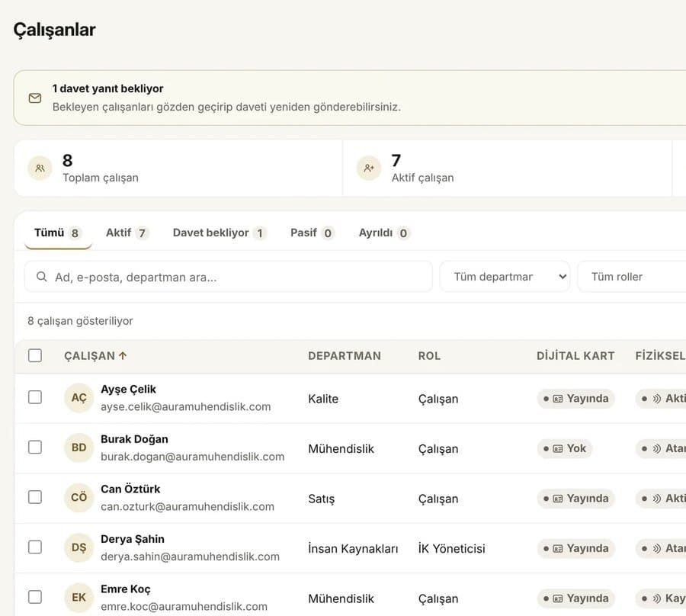This screenshot has width=686, height=616.
Task: Go to the Ayrıldı tab
Action: point(383,233)
